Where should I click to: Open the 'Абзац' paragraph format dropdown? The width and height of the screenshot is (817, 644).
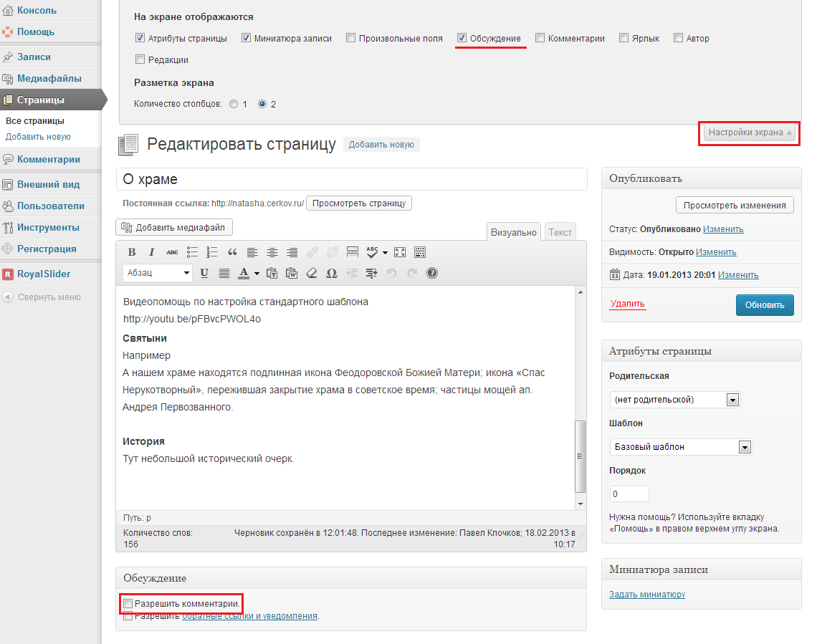(158, 273)
